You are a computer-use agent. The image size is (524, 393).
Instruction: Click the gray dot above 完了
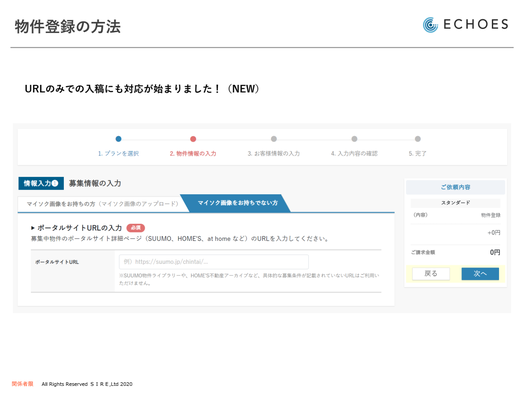418,139
